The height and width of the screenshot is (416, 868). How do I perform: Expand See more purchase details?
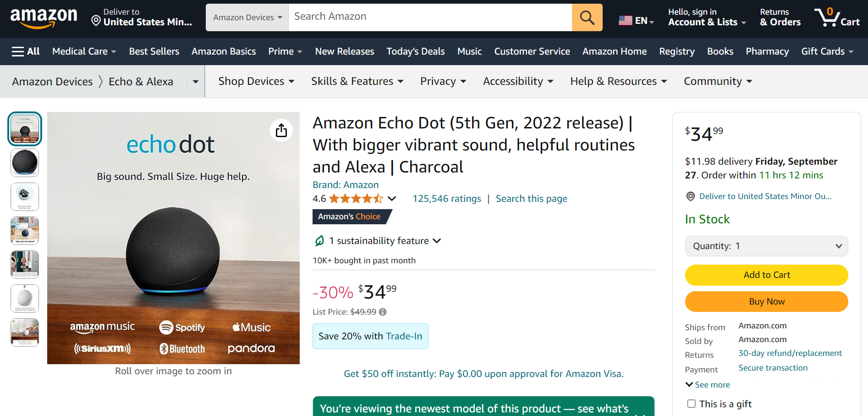click(708, 385)
